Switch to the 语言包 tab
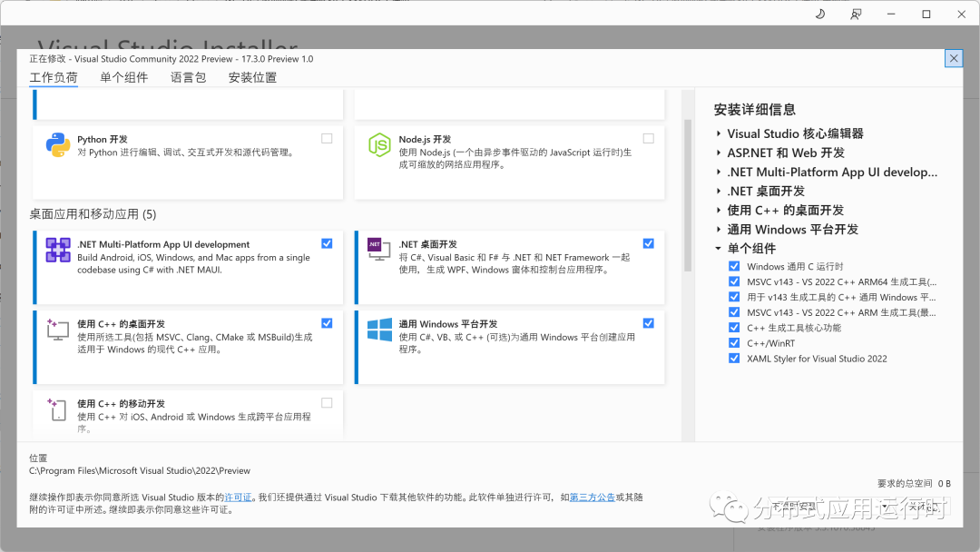 coord(188,77)
